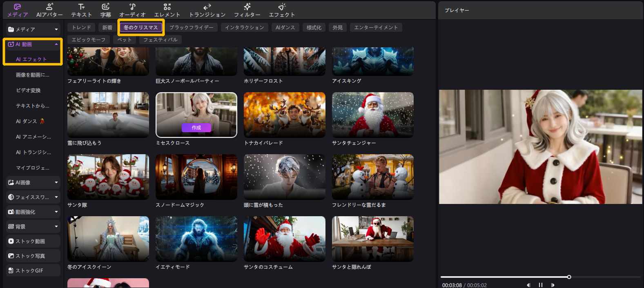Image resolution: width=644 pixels, height=288 pixels.
Task: Select AI トランジション in the sidebar
Action: pyautogui.click(x=33, y=152)
